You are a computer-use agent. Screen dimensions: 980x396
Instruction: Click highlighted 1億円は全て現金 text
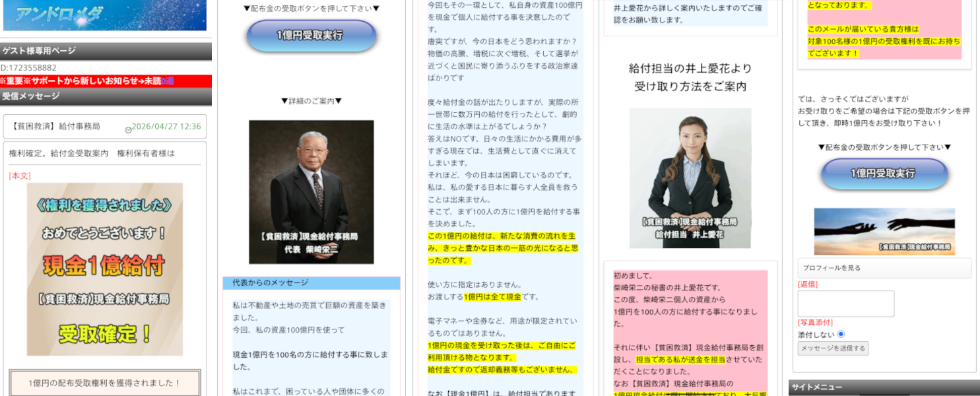(492, 296)
